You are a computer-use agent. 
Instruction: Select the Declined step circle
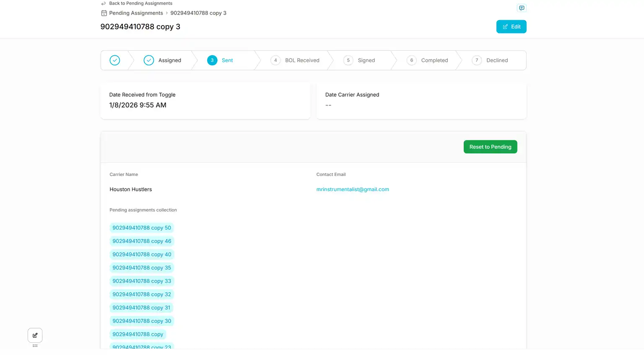[x=476, y=60]
